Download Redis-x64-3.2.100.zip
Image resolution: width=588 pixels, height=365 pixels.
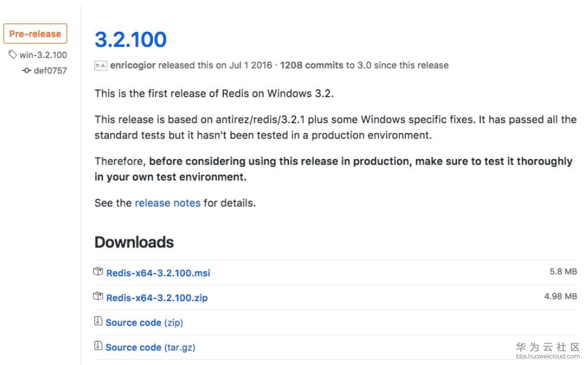point(157,298)
